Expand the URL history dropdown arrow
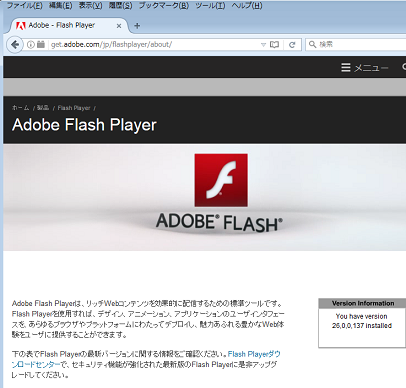This screenshot has height=388, width=406. coord(263,44)
